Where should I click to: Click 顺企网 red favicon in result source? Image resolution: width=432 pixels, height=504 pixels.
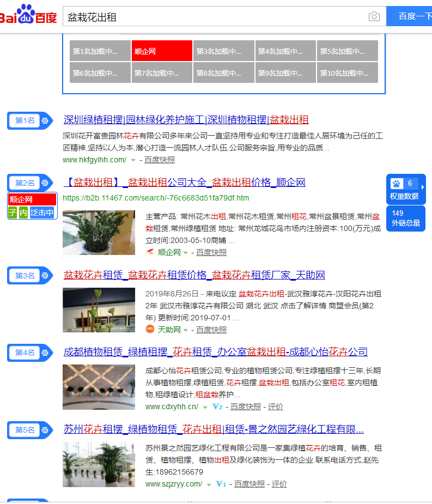tap(150, 252)
